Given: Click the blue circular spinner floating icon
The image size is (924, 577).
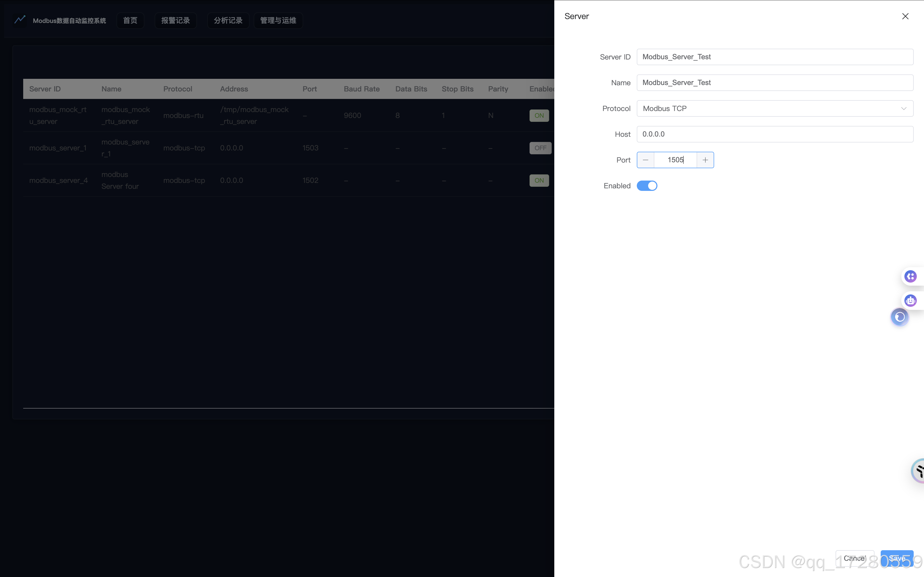Looking at the screenshot, I should click(900, 317).
